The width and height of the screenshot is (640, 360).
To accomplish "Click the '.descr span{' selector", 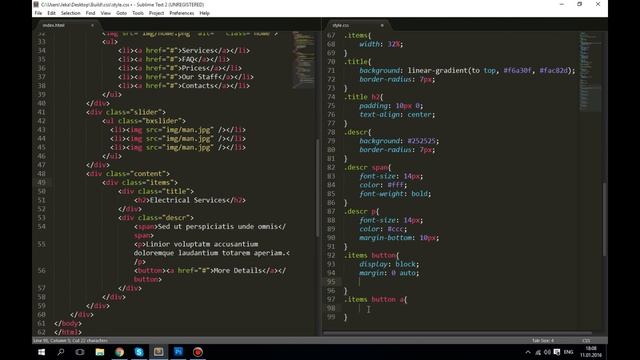I will click(x=368, y=167).
